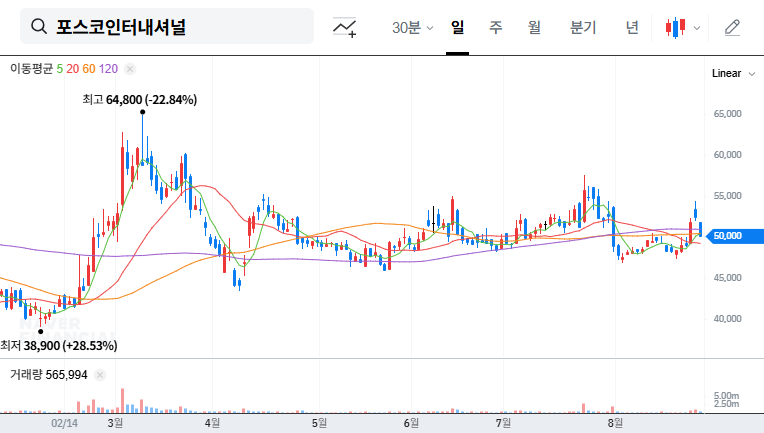Click the 40,000 price axis label

point(727,319)
